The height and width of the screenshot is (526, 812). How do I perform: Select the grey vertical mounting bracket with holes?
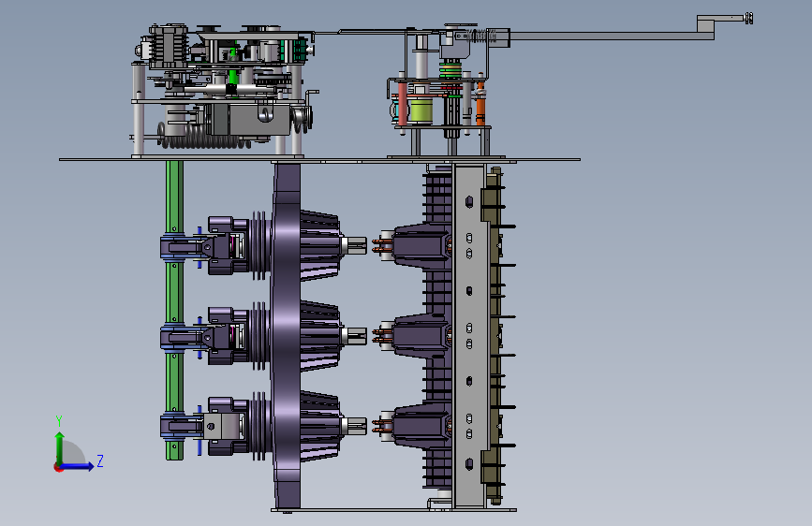(470, 335)
